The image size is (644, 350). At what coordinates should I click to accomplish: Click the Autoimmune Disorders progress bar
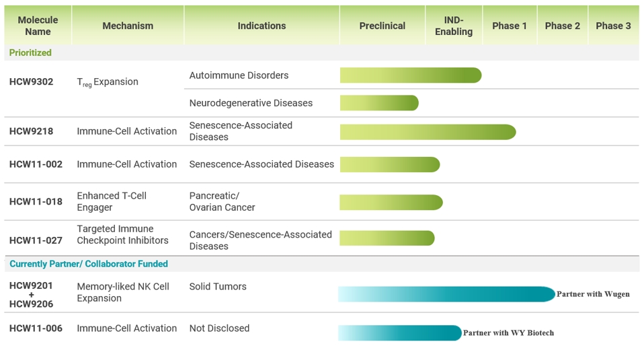click(410, 75)
